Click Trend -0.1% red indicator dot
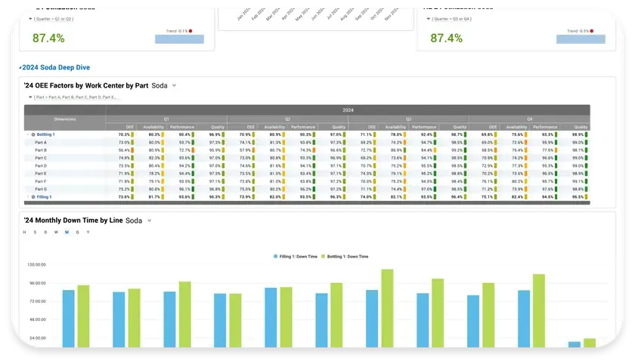Image resolution: width=635 pixels, height=364 pixels. point(190,31)
